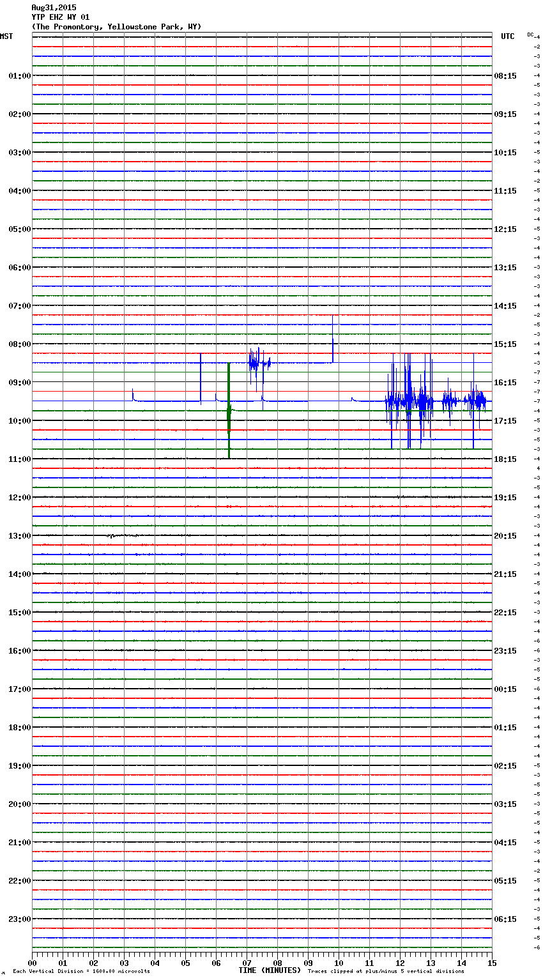
Task: Click the UTC column header
Action: click(x=508, y=36)
